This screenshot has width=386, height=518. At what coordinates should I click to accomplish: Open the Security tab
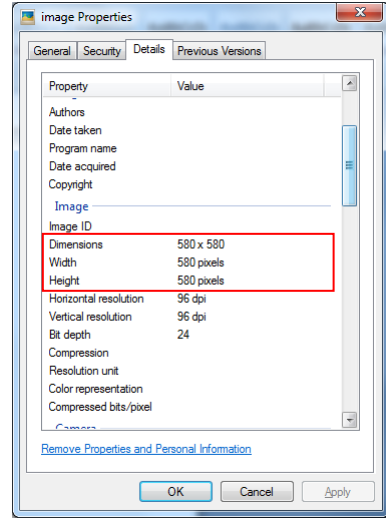102,51
